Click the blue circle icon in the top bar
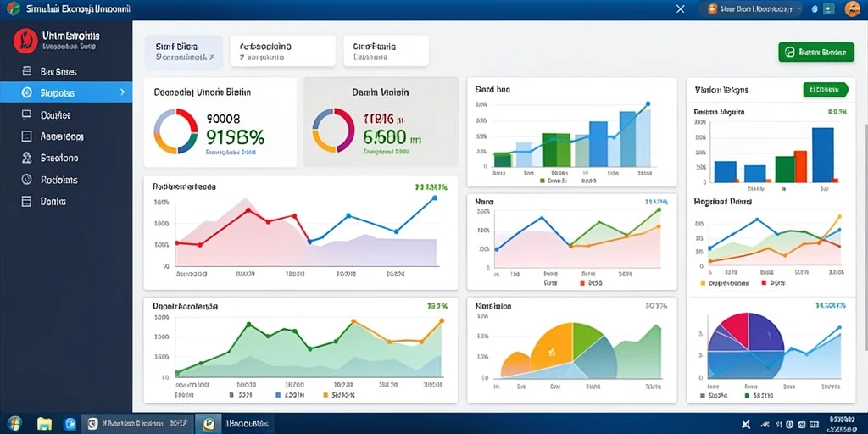This screenshot has height=434, width=868. pos(815,8)
